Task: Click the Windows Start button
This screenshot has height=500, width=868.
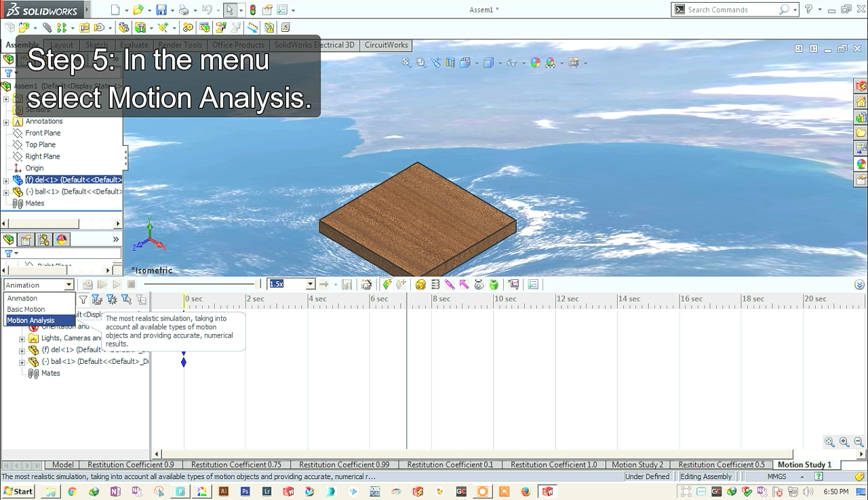Action: [18, 492]
